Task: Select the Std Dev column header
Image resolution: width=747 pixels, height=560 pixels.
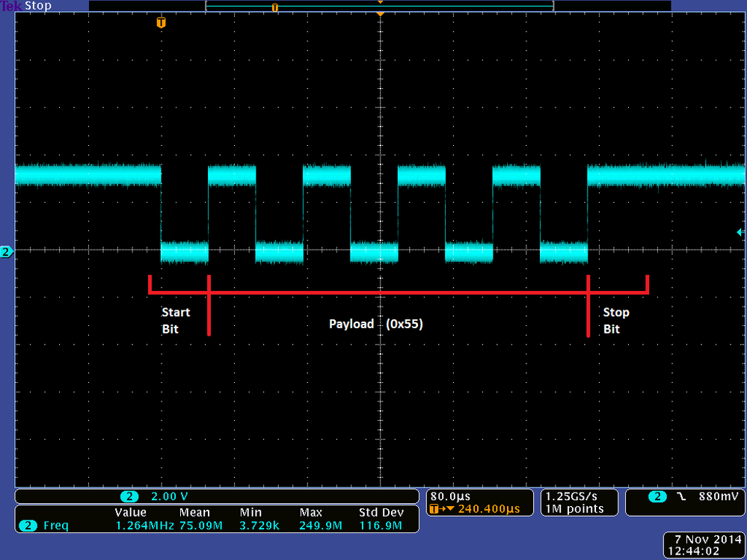Action: coord(382,512)
